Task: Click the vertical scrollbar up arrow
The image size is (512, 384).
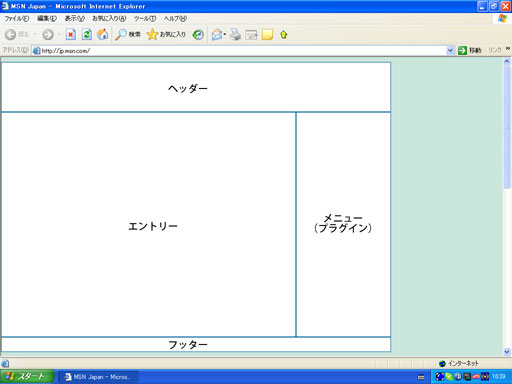Action: [x=507, y=61]
